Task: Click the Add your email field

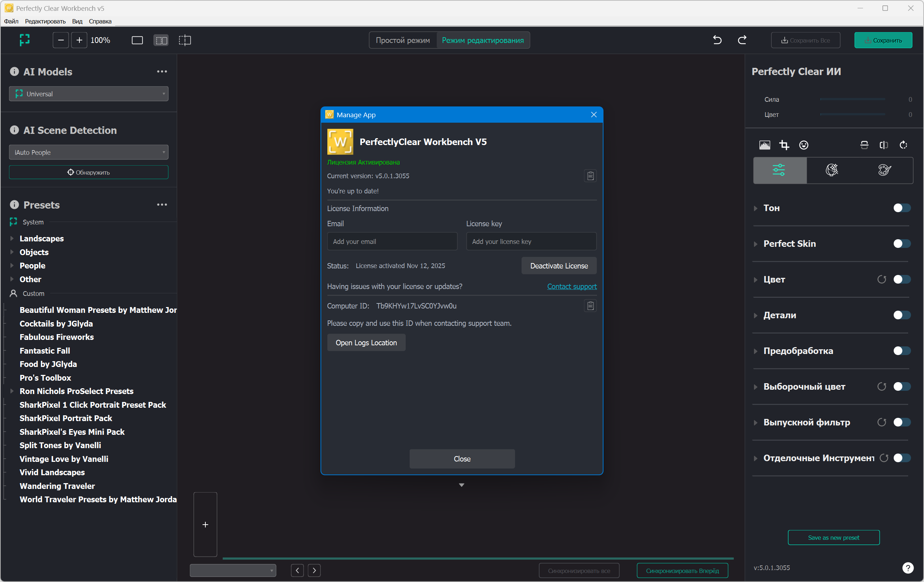Action: click(392, 242)
